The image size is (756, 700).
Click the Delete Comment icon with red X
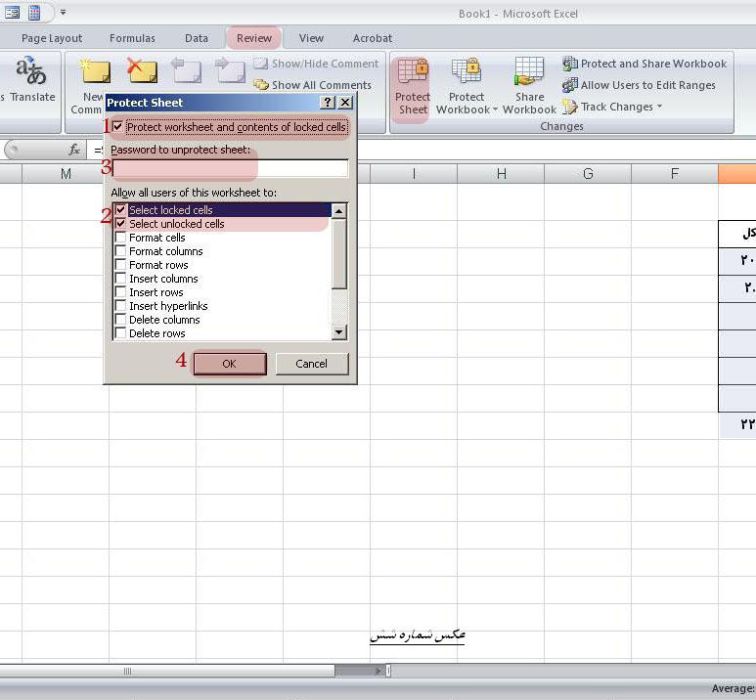(x=142, y=70)
